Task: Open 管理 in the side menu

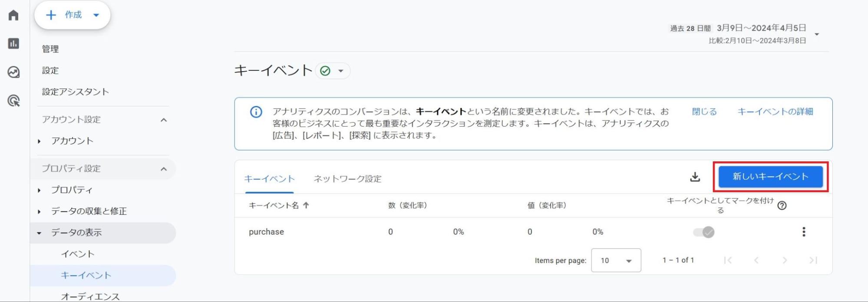Action: pyautogui.click(x=50, y=49)
